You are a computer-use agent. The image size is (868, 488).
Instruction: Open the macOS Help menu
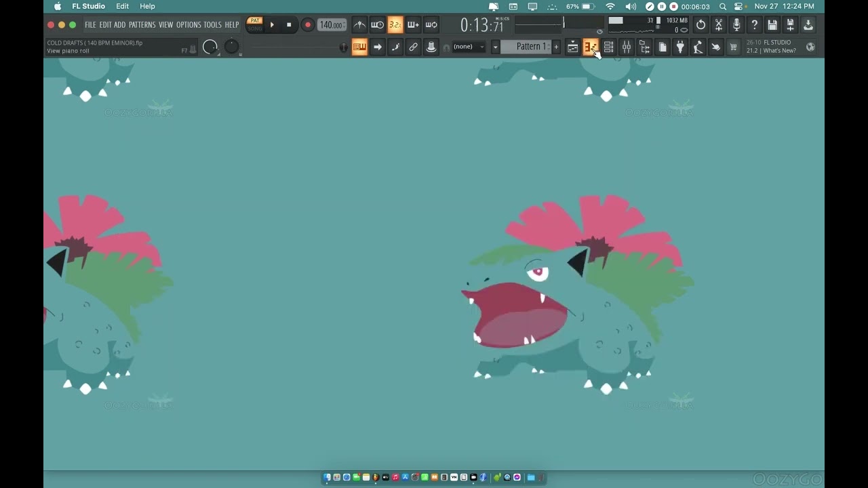coord(147,6)
